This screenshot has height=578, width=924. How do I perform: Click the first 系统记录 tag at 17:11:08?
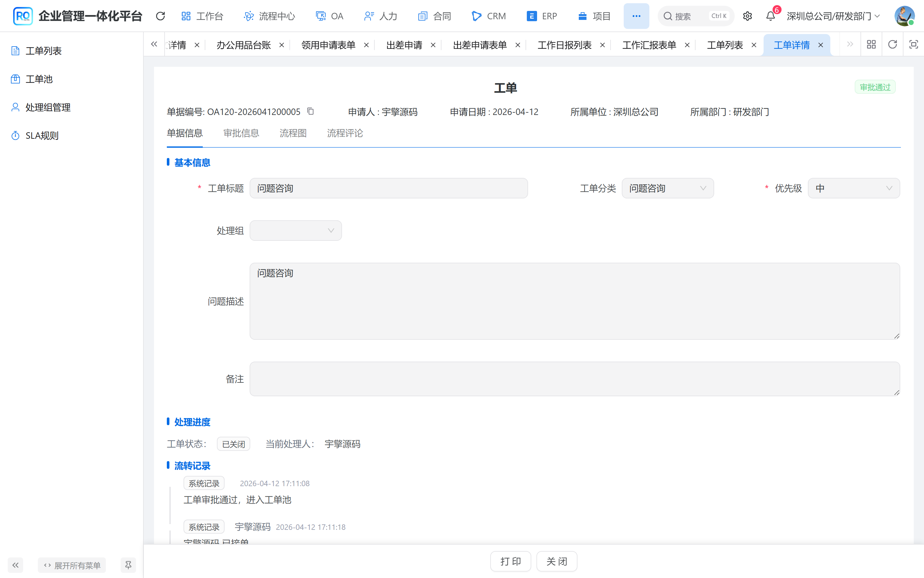[204, 483]
